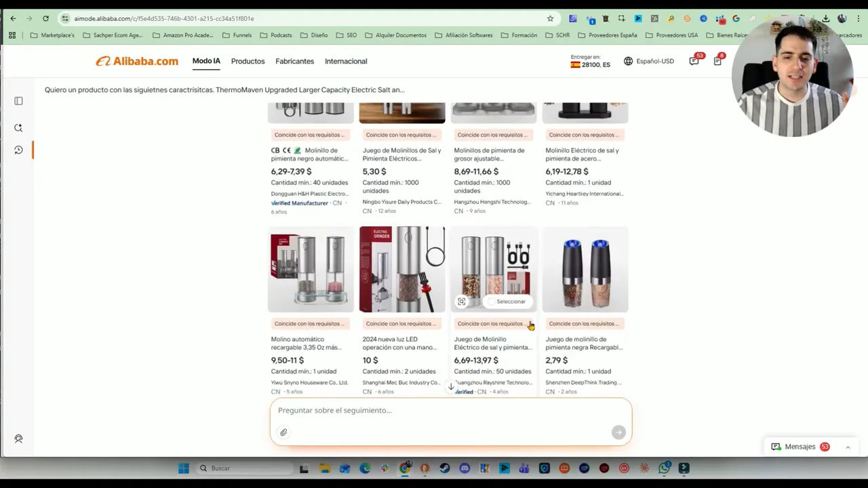Click Coincide con los requisitos tag above 2,79 $
The width and height of the screenshot is (868, 488).
point(584,324)
